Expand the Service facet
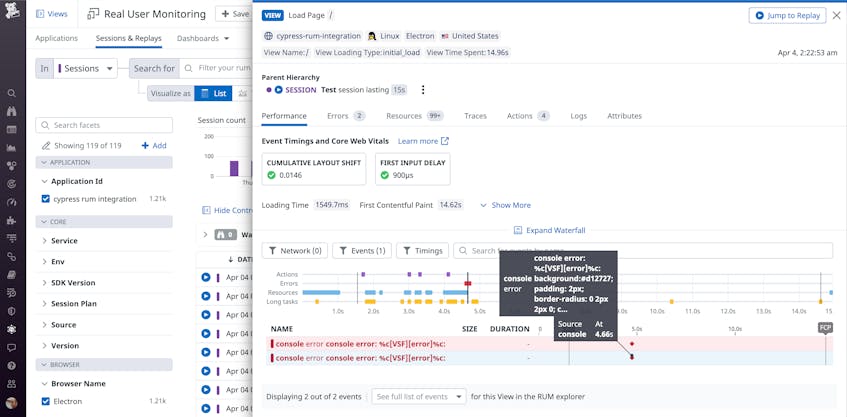Viewport: 847px width, 417px height. point(44,241)
